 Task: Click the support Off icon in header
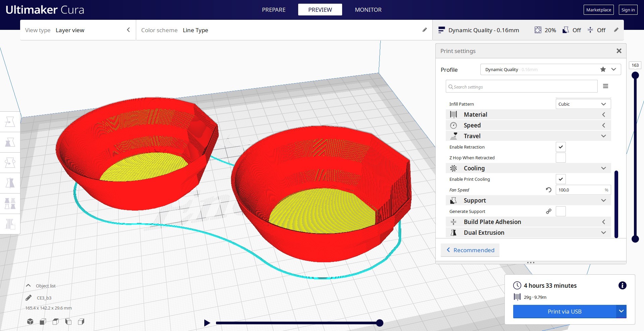point(566,30)
